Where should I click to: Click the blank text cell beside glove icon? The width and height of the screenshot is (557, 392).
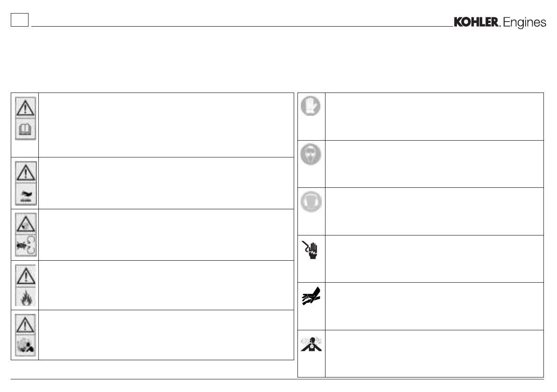pyautogui.click(x=434, y=116)
